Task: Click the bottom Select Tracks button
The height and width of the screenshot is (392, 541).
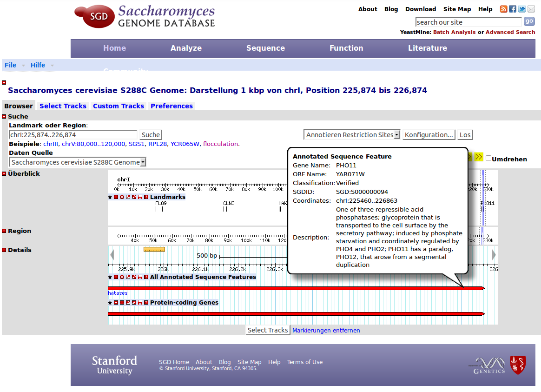Action: pyautogui.click(x=268, y=330)
